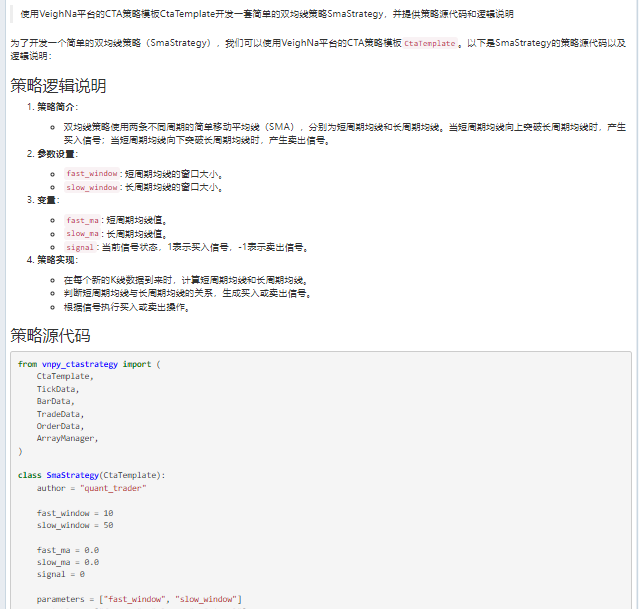639x609 pixels.
Task: Click the class SmaStrategy definition line
Action: point(91,475)
